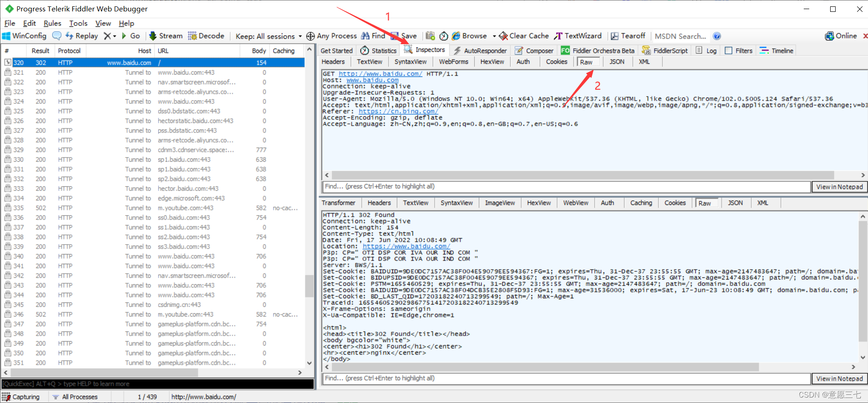The width and height of the screenshot is (868, 403).
Task: Open the Tools menu
Action: [78, 23]
